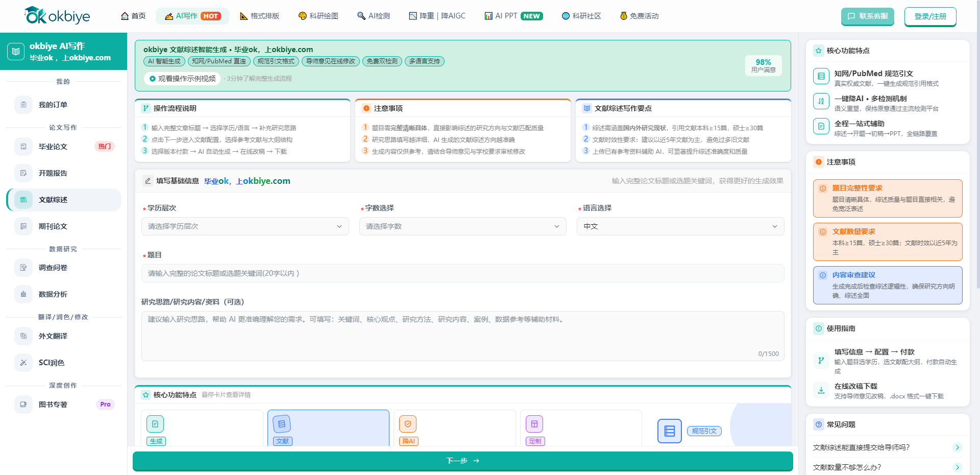Click the 生成 feature card icon
The height and width of the screenshot is (475, 980).
pos(155,424)
